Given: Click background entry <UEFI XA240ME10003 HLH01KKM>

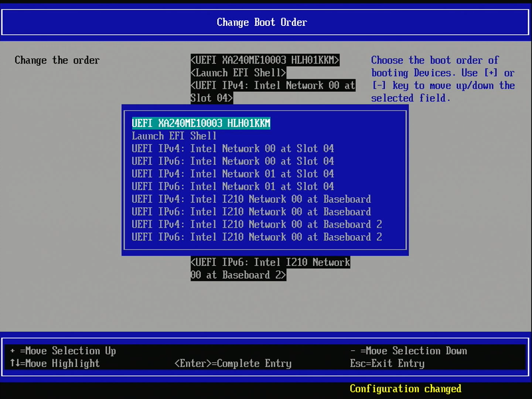Looking at the screenshot, I should tap(265, 60).
